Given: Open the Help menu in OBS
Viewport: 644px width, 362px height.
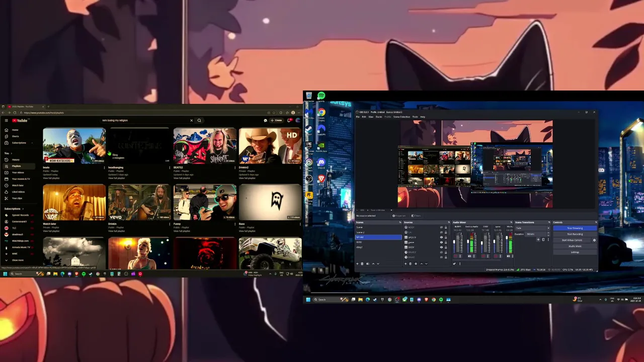Looking at the screenshot, I should (423, 117).
